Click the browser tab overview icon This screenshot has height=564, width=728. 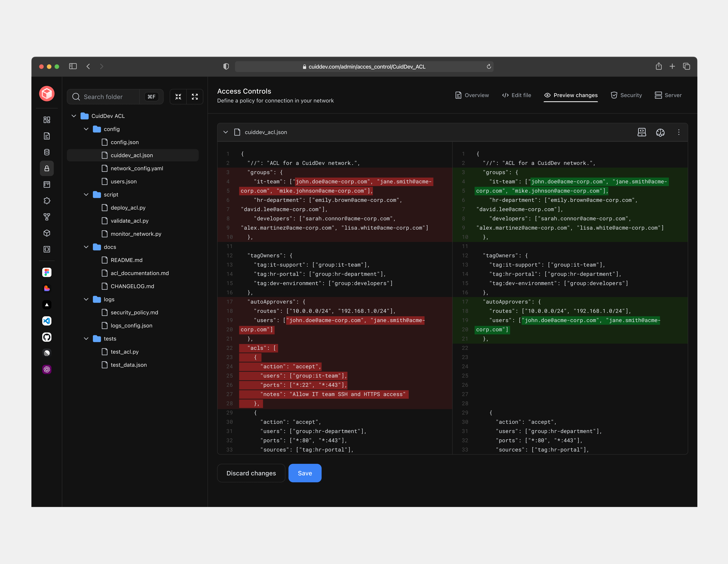pos(687,66)
